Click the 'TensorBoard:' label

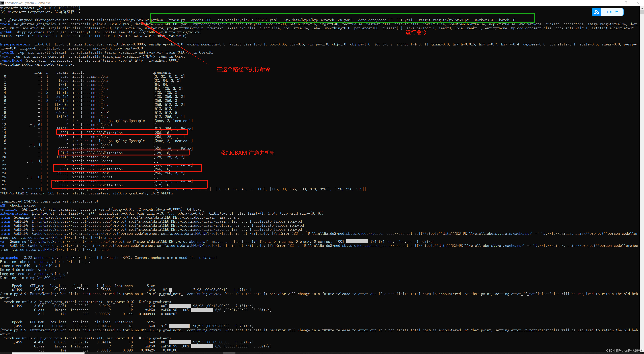(x=12, y=61)
